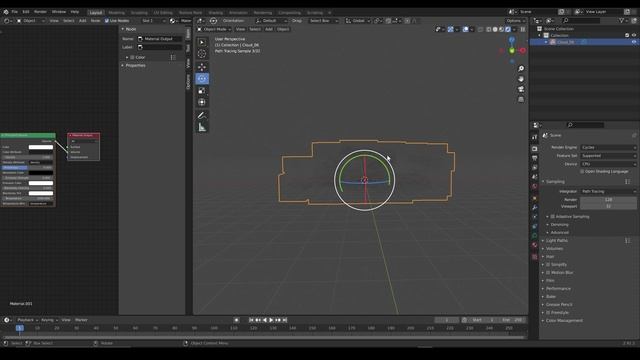Open the Device CPU dropdown
Image resolution: width=640 pixels, height=360 pixels.
(x=608, y=164)
